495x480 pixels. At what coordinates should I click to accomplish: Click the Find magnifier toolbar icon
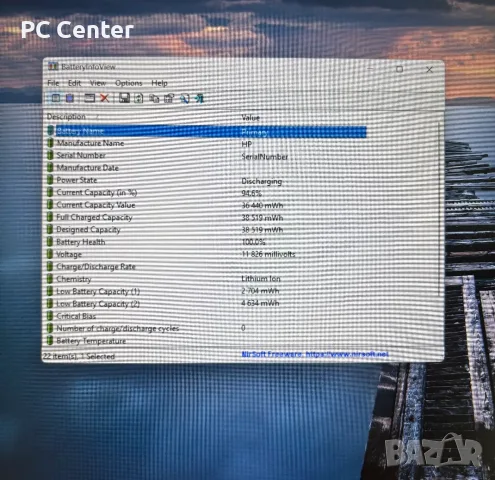pos(184,98)
